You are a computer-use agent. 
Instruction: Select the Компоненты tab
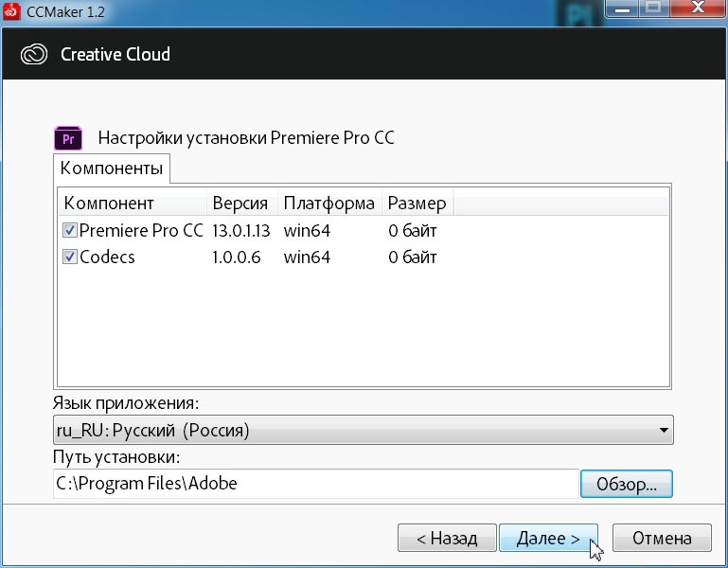tap(112, 169)
